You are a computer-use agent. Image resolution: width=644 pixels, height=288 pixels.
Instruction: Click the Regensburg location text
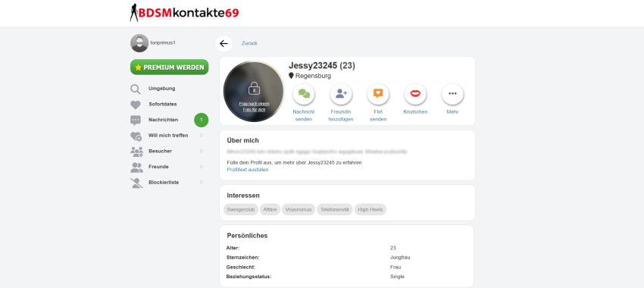point(313,76)
